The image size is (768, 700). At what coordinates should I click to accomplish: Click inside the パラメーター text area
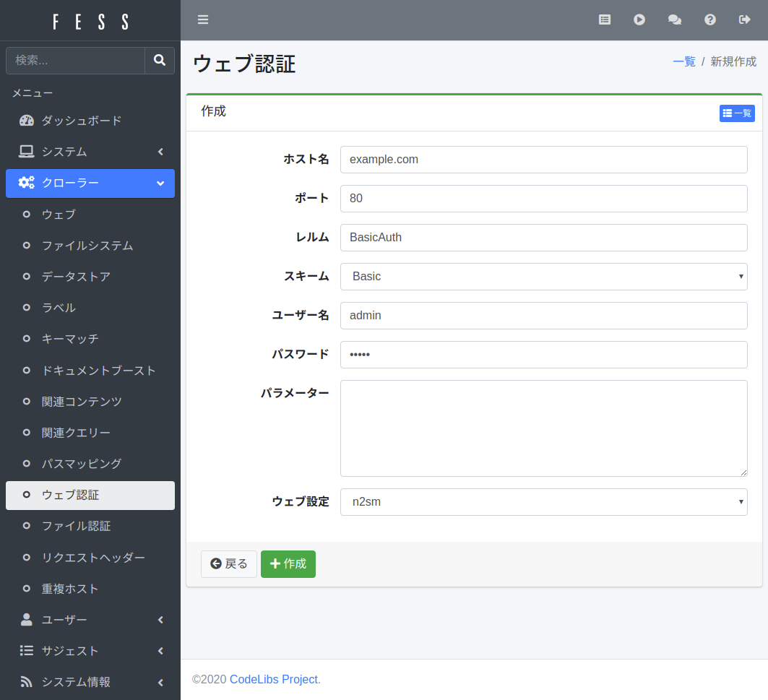(x=543, y=426)
